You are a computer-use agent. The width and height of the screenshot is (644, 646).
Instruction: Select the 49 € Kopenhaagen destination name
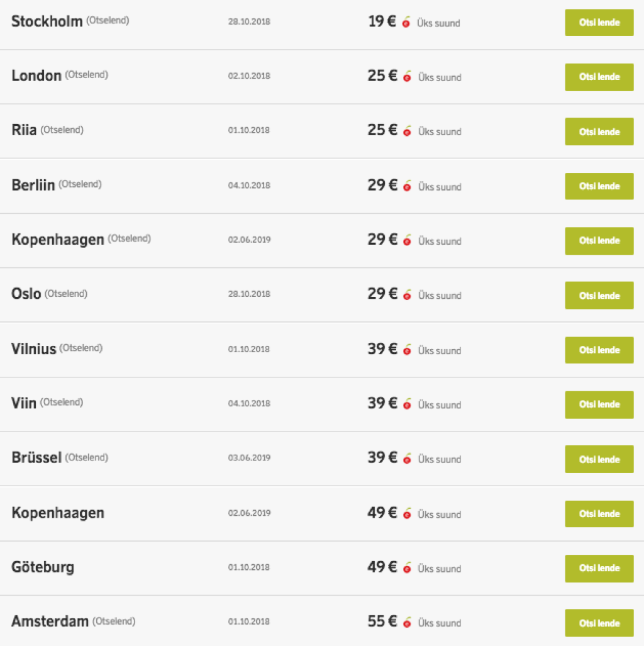click(x=58, y=513)
